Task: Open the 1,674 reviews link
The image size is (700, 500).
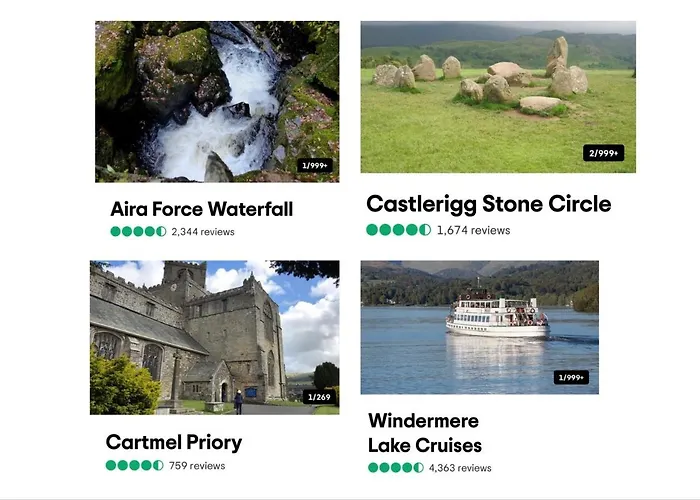Action: (473, 230)
